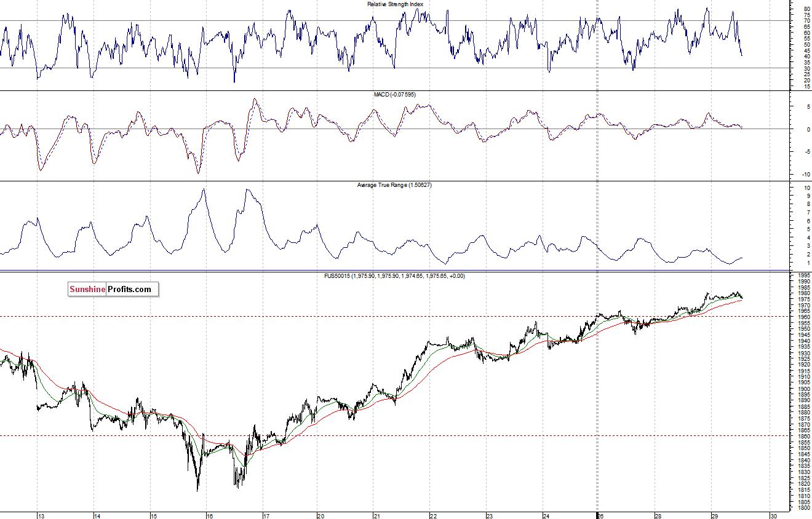
Task: Open the SunshineProfits.com logo link
Action: click(x=113, y=289)
